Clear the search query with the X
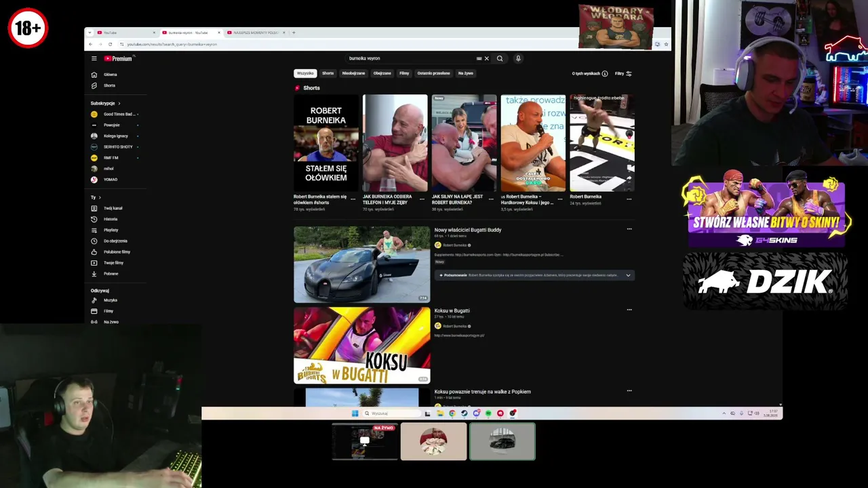 [486, 58]
